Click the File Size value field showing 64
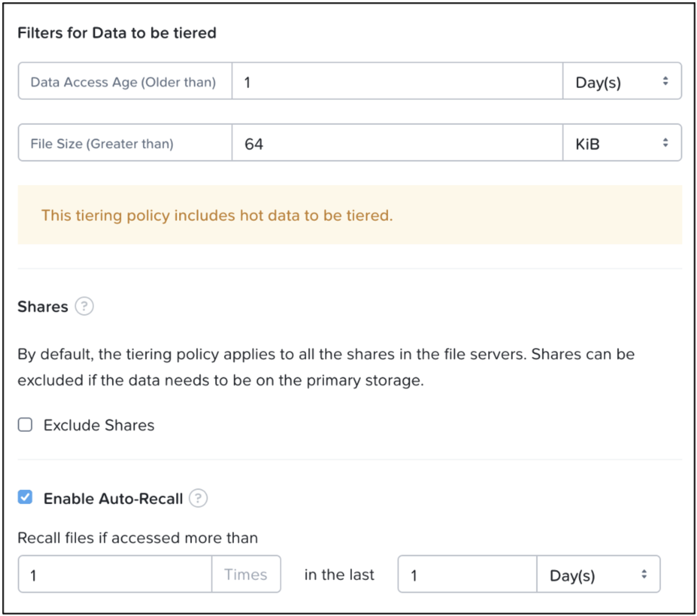This screenshot has height=616, width=697. point(397,143)
